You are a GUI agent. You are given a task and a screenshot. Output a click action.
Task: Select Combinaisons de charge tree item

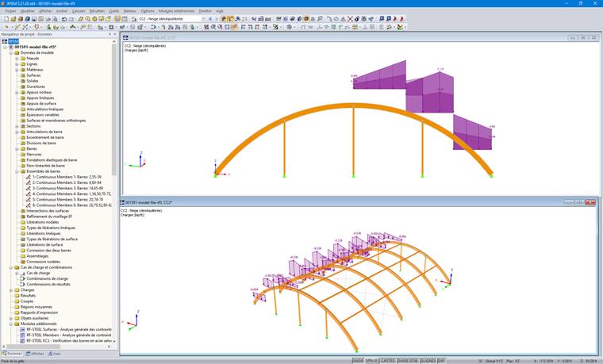(47, 278)
